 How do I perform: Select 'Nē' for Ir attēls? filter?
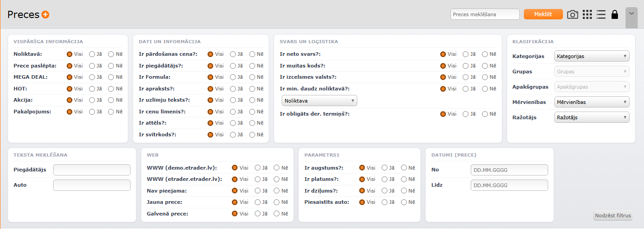(252, 123)
